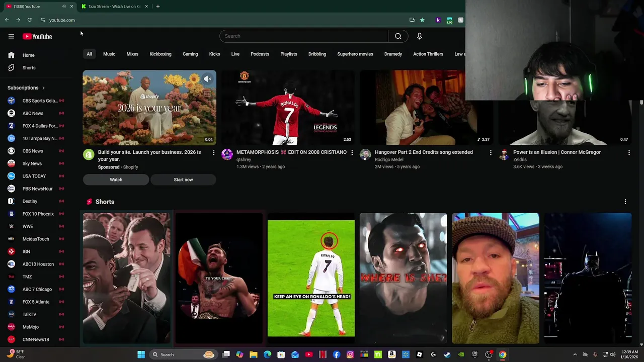Open Instagram from the taskbar
The image size is (644, 362).
click(350, 354)
